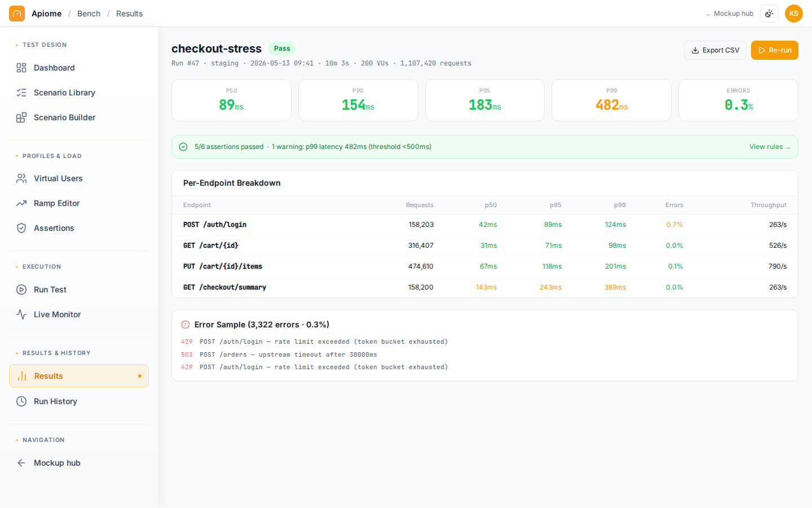Viewport: 812px width, 508px height.
Task: Click the Bench breadcrumb link
Action: click(x=89, y=14)
